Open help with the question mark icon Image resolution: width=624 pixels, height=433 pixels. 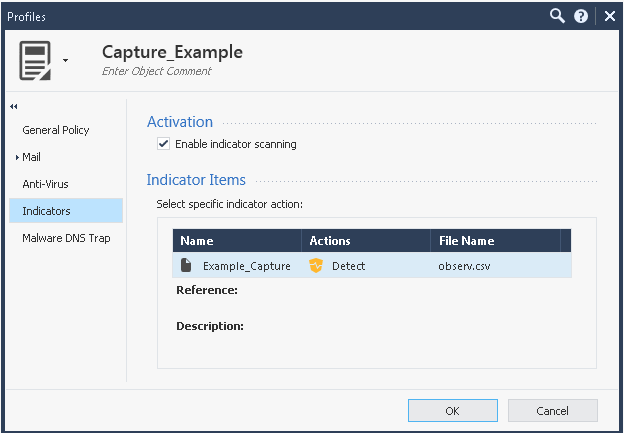pos(581,16)
